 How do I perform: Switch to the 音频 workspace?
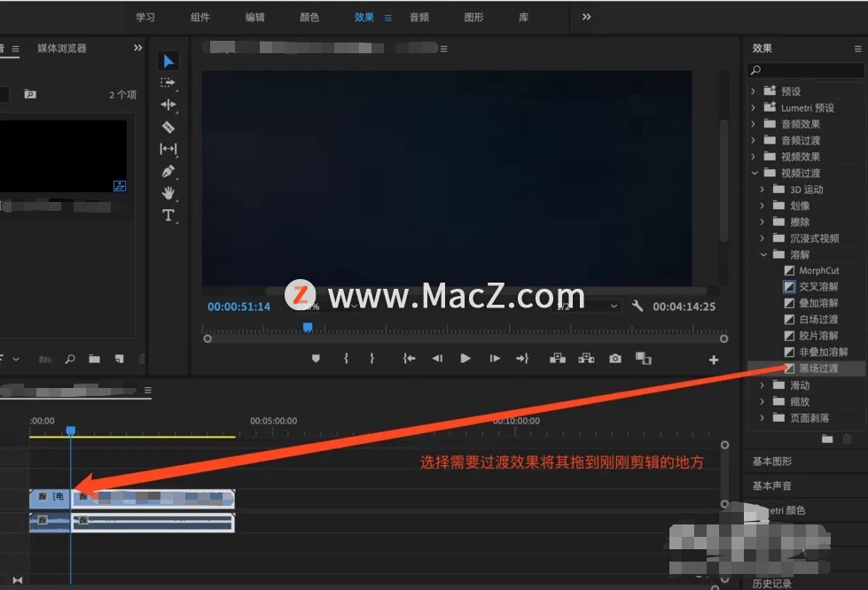click(419, 17)
